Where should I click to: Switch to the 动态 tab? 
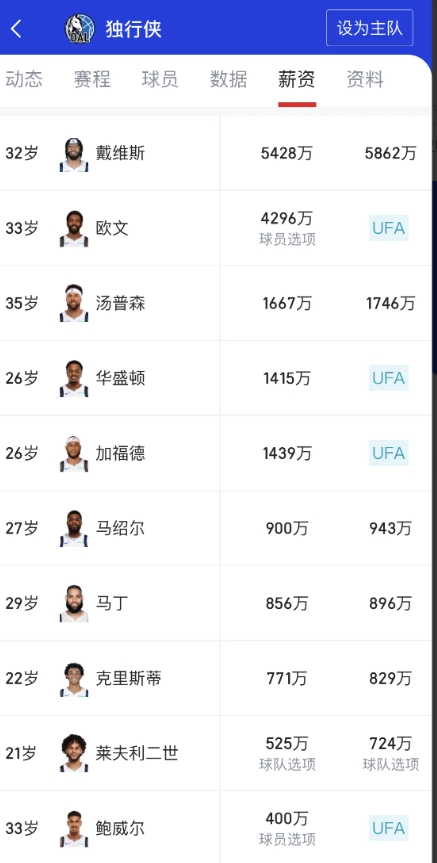(24, 80)
